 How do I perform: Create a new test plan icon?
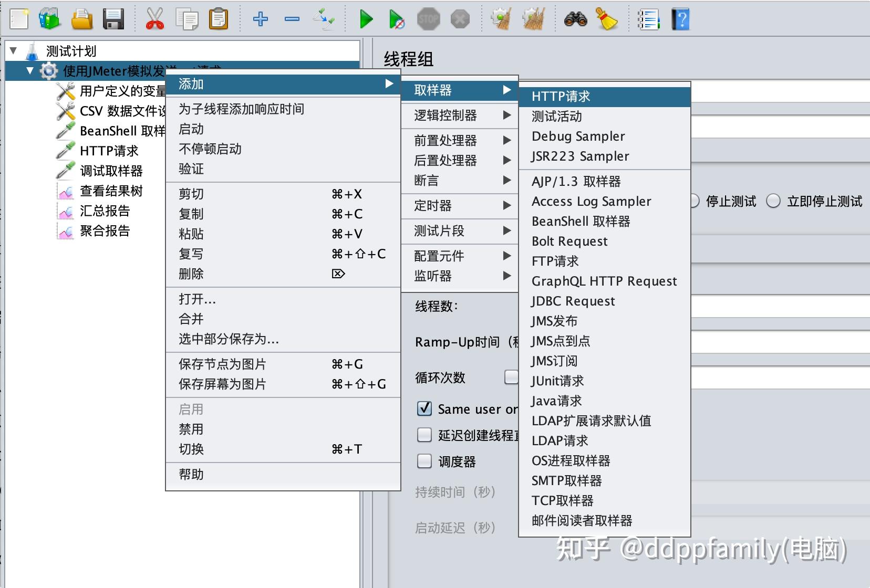(x=18, y=18)
